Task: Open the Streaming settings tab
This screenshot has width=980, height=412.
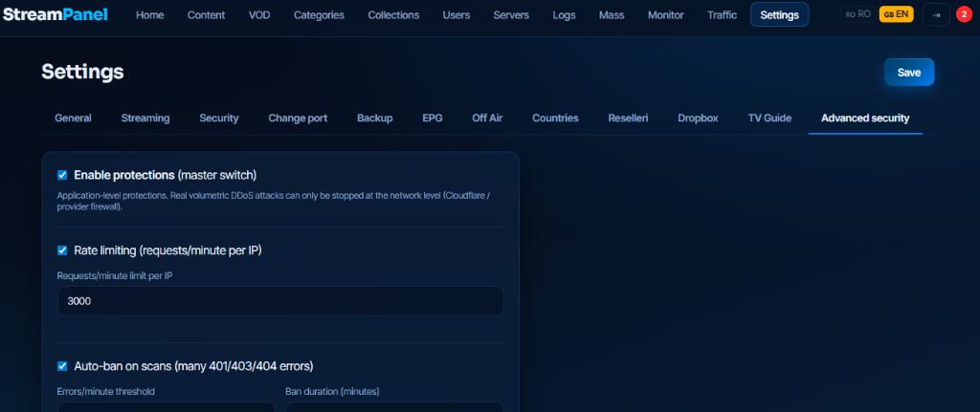Action: [145, 118]
